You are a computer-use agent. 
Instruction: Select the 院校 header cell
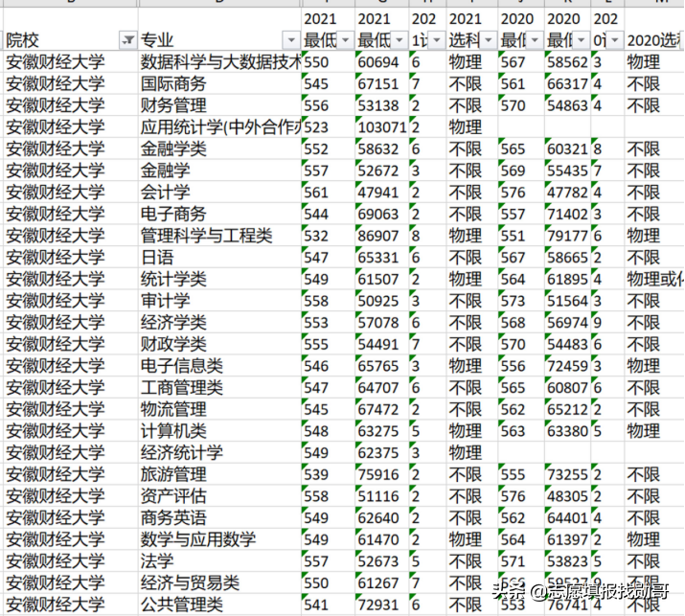71,29
